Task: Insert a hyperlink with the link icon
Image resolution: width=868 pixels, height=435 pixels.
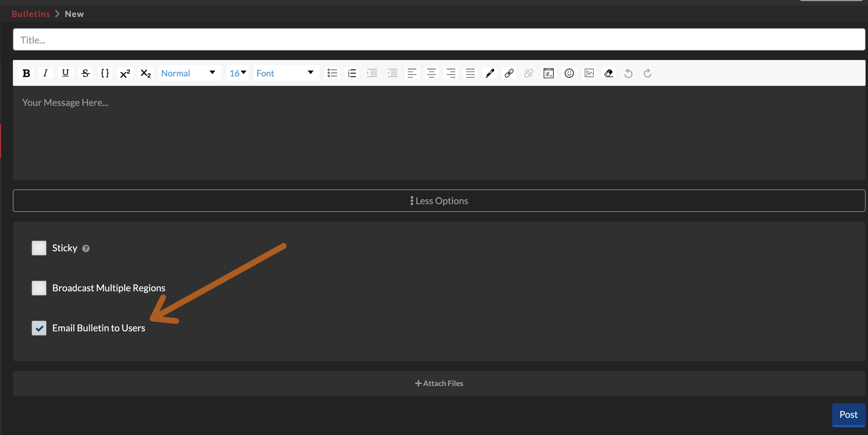Action: pyautogui.click(x=509, y=73)
